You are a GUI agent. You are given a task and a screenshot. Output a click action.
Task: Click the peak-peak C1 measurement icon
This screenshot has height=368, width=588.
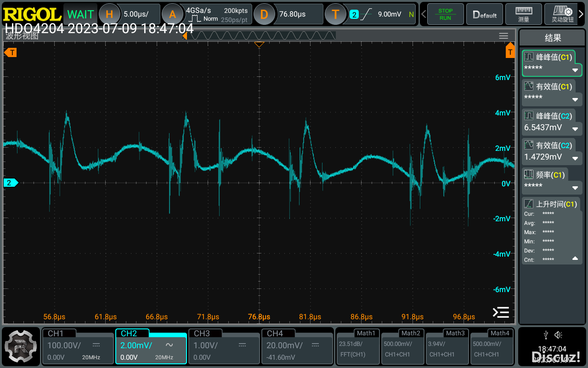click(529, 57)
